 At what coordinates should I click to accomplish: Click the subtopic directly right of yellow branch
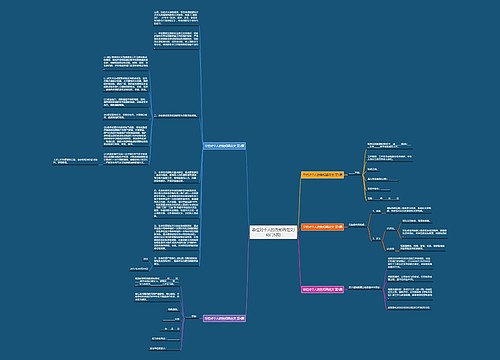pos(355,173)
